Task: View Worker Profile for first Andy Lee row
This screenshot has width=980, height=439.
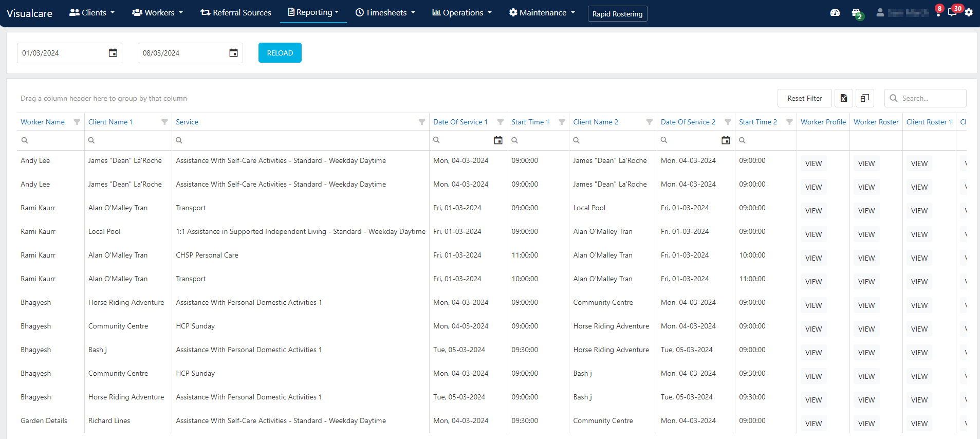Action: coord(813,163)
